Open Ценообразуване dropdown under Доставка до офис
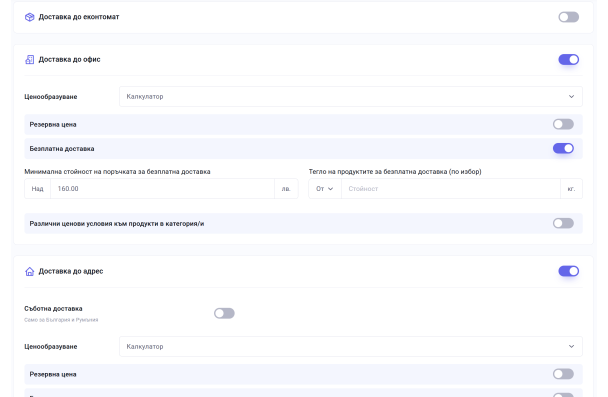Screen dimensions: 608x397 coord(351,97)
